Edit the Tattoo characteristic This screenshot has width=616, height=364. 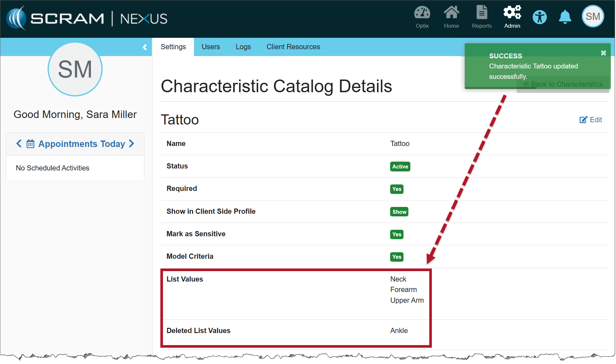click(x=591, y=120)
